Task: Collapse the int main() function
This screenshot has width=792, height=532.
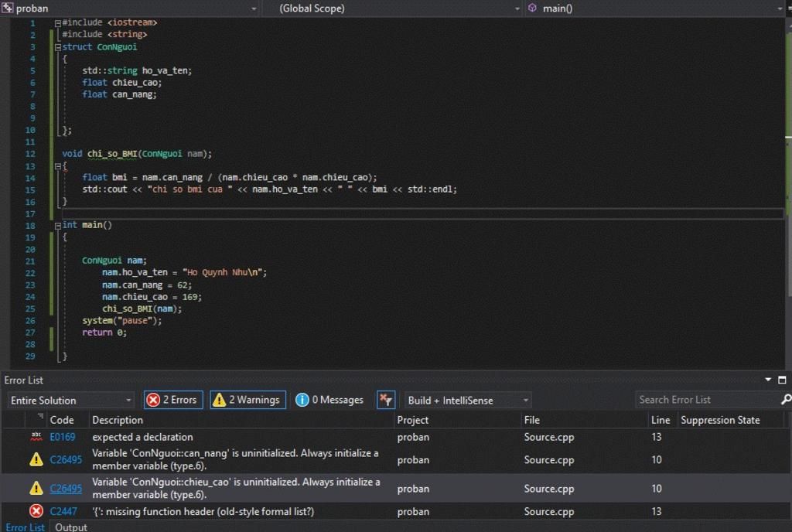Action: coord(57,226)
